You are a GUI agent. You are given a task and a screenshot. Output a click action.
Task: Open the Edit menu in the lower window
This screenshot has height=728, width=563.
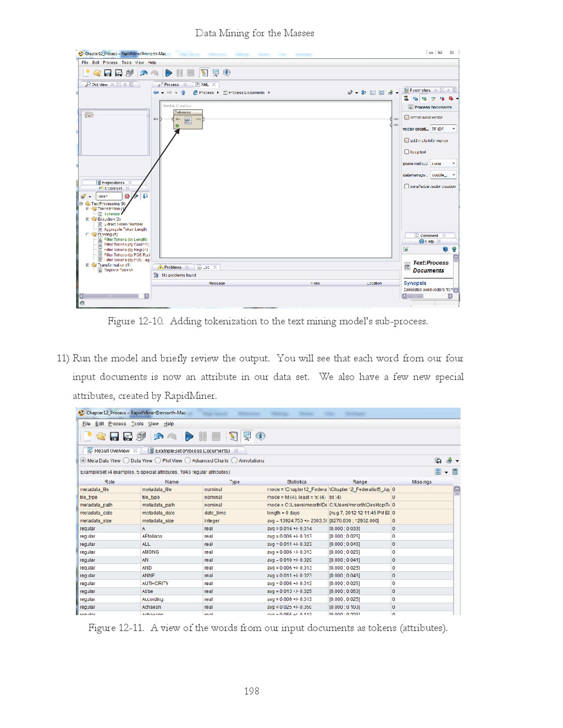coord(100,424)
